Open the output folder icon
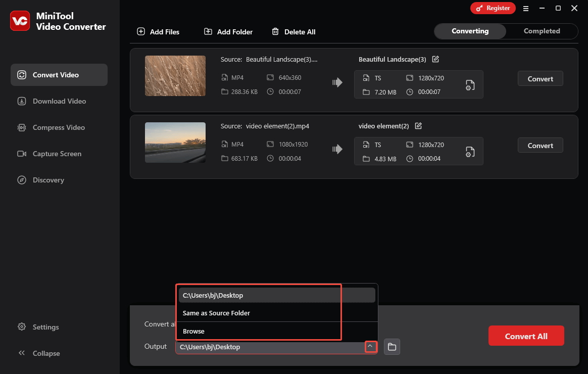Screen dimensions: 588x374 (x=392, y=347)
